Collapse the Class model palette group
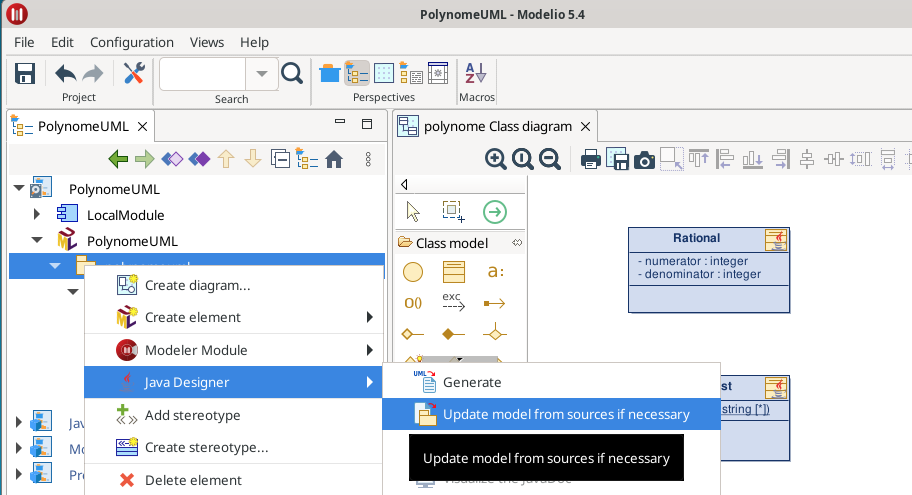Viewport: 912px width, 495px height. tap(516, 243)
